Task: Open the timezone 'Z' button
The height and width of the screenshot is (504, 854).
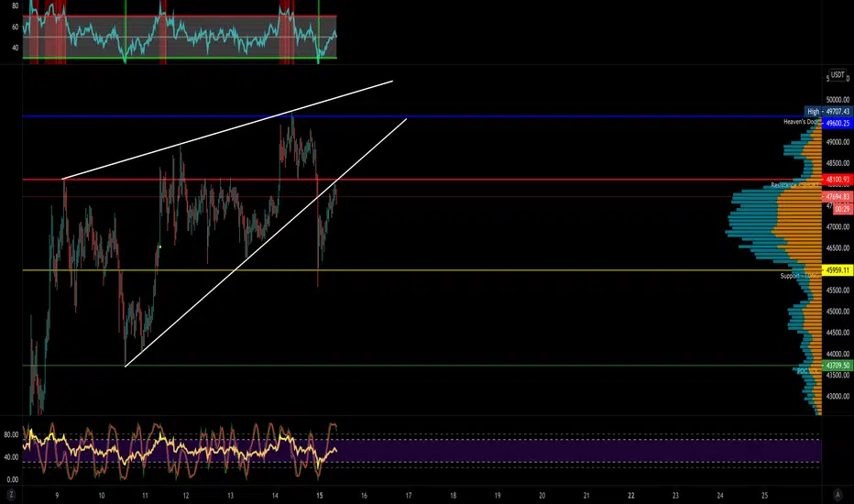Action: (x=11, y=495)
